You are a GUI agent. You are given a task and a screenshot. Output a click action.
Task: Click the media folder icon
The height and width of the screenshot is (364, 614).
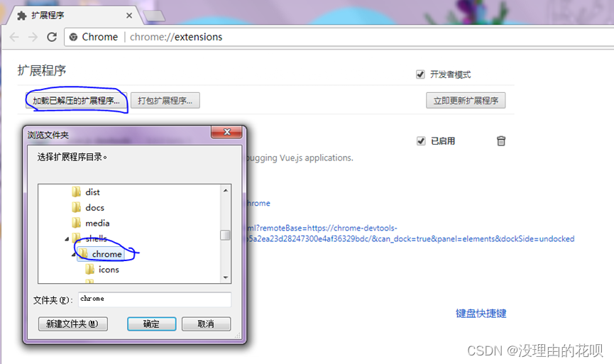77,223
